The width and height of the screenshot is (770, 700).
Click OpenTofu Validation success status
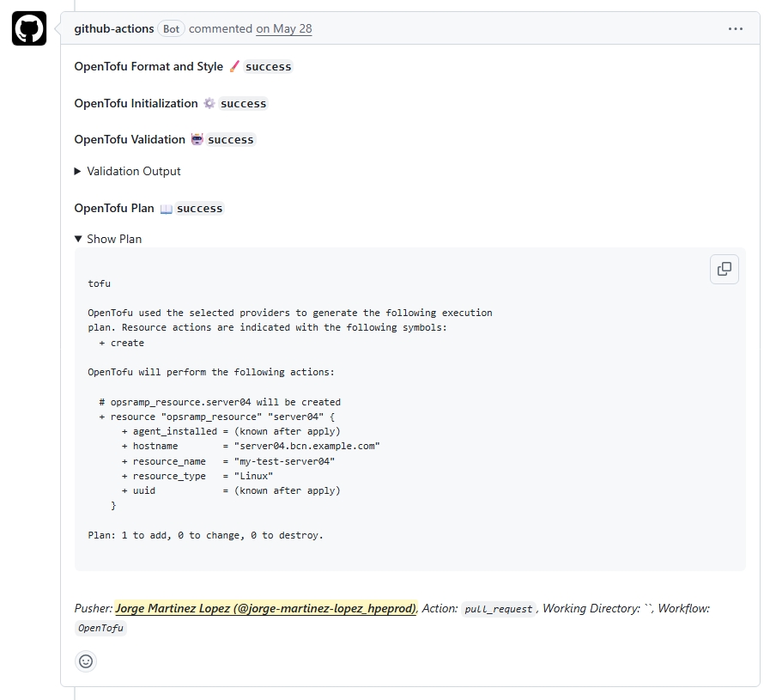tap(230, 139)
